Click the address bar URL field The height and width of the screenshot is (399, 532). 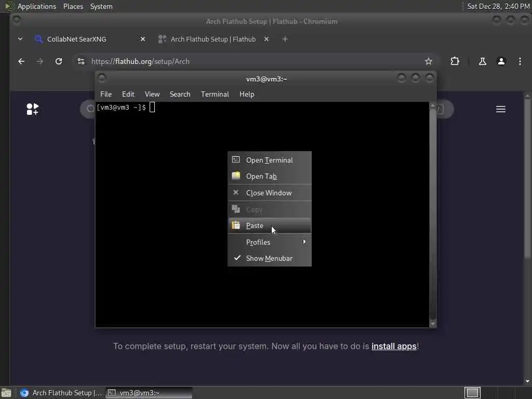tap(255, 61)
